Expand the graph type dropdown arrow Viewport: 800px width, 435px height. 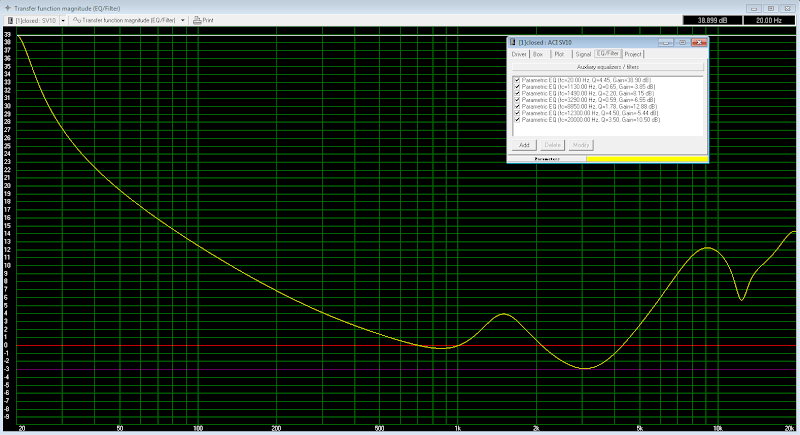coord(183,19)
